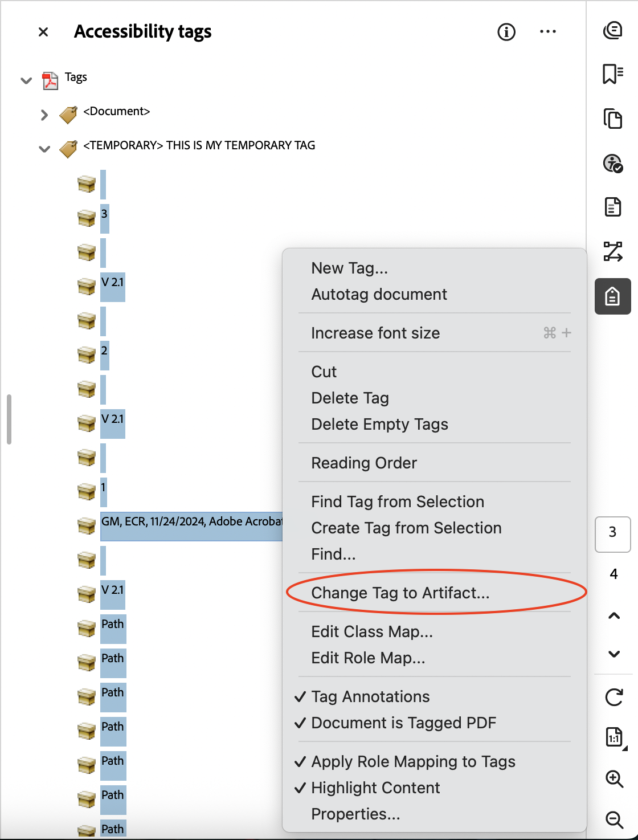638x840 pixels.
Task: Select the Accessibility Tags panel icon
Action: coord(613,296)
